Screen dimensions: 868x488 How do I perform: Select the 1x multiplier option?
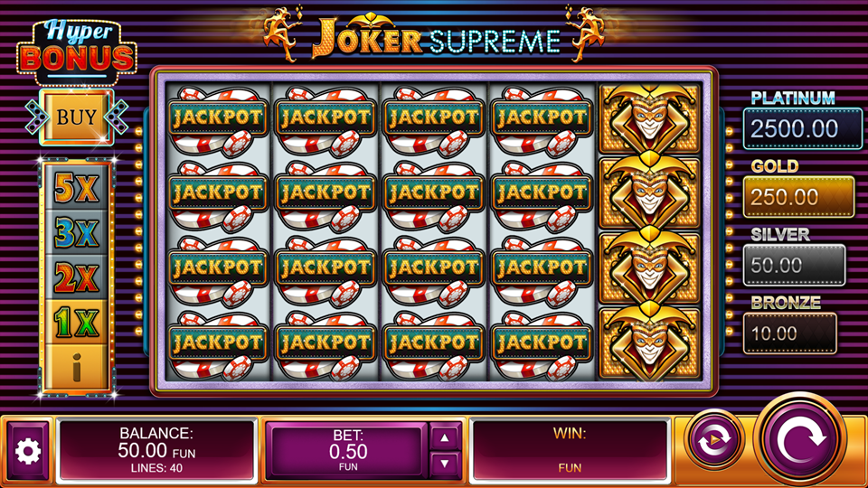76,322
